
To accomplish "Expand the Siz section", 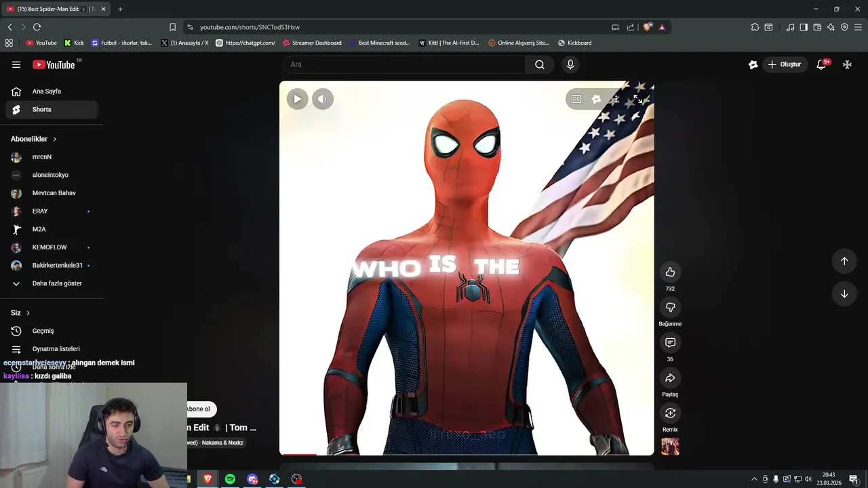I will (x=20, y=312).
